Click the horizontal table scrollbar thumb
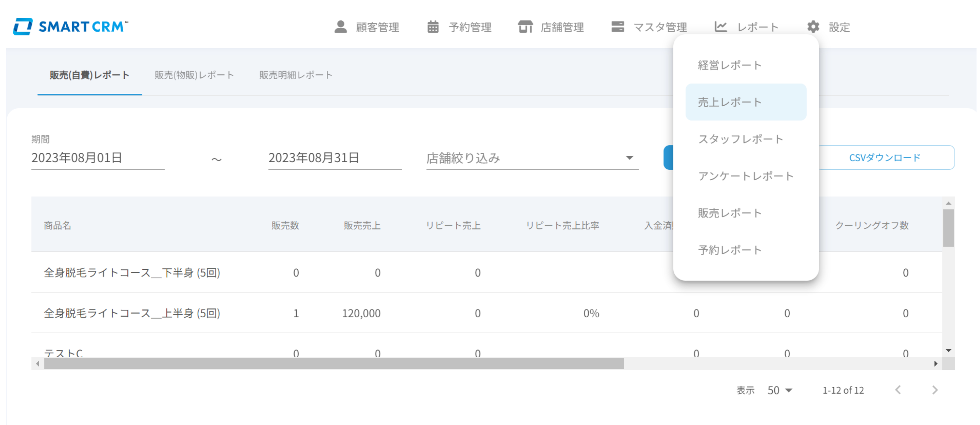The width and height of the screenshot is (980, 425). (x=334, y=364)
